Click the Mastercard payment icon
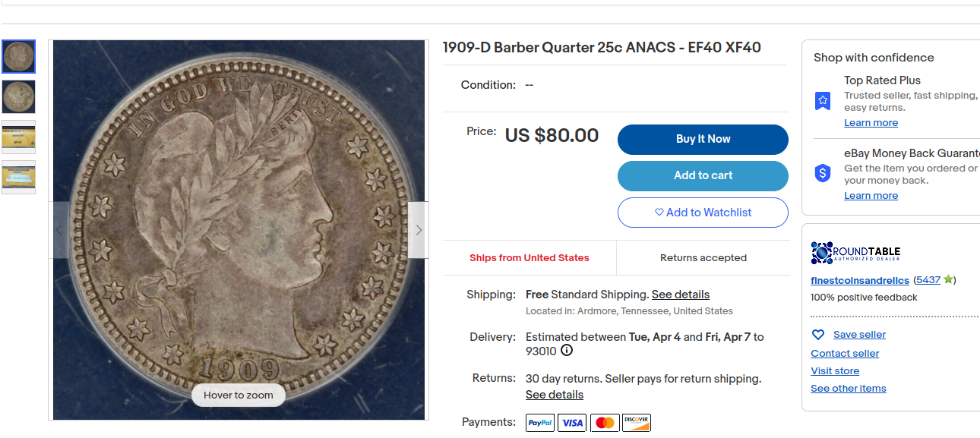The width and height of the screenshot is (980, 438). 605,423
